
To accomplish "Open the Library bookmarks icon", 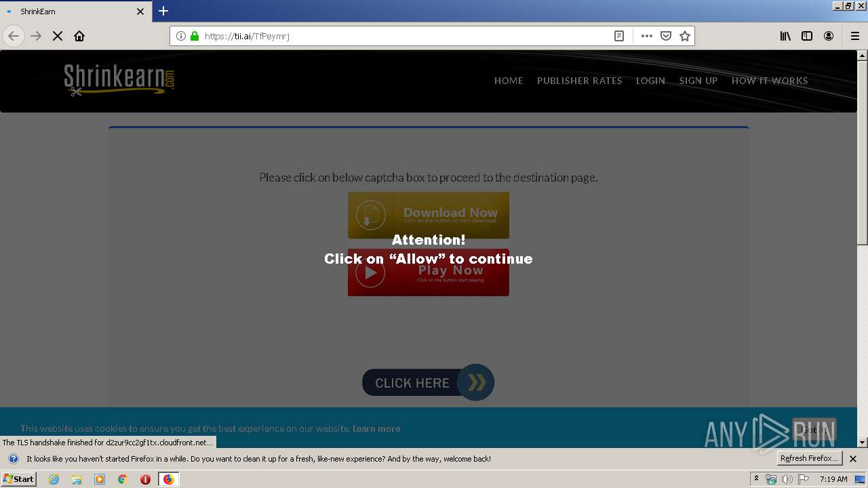I will pos(785,36).
